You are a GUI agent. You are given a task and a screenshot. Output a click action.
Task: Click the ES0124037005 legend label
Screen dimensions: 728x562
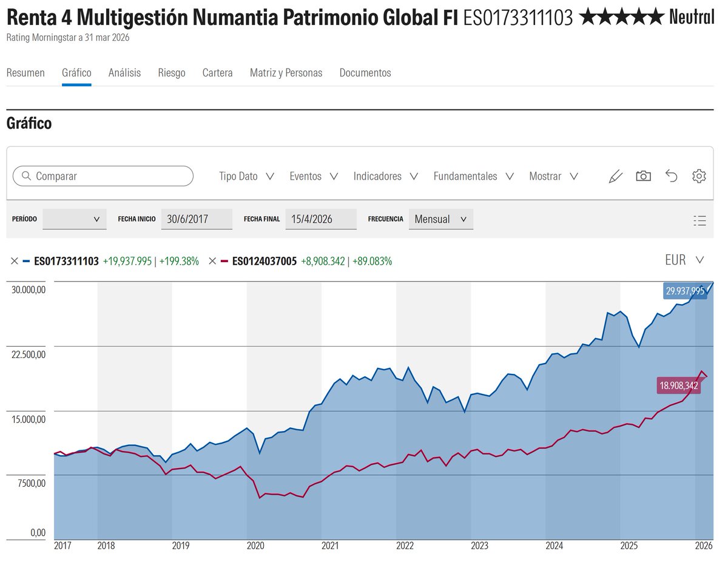(265, 262)
